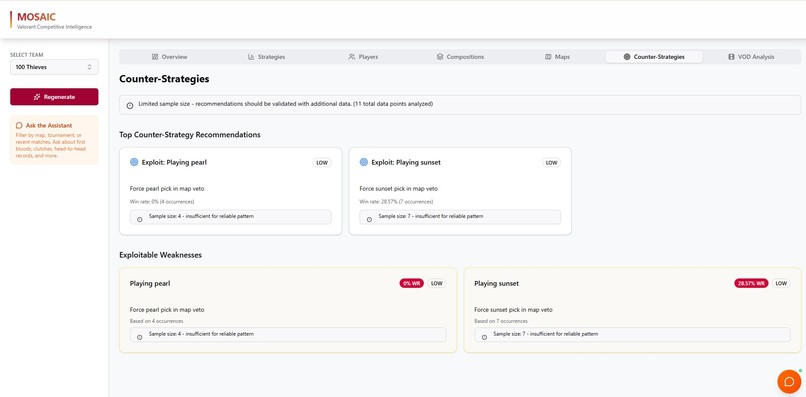Click the Regenerate button
The height and width of the screenshot is (397, 806).
click(54, 97)
